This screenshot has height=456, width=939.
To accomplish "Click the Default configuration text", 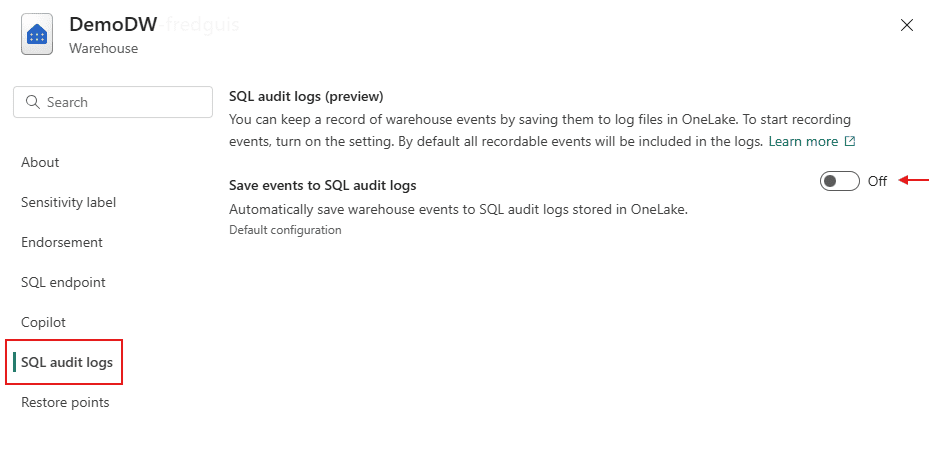I will tap(285, 230).
